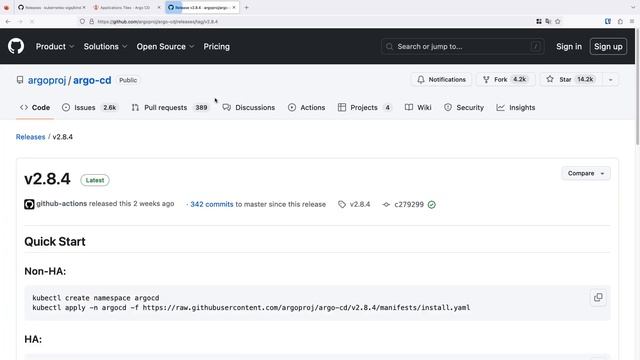Go to the Actions tab
This screenshot has height=360, width=640.
tap(307, 107)
